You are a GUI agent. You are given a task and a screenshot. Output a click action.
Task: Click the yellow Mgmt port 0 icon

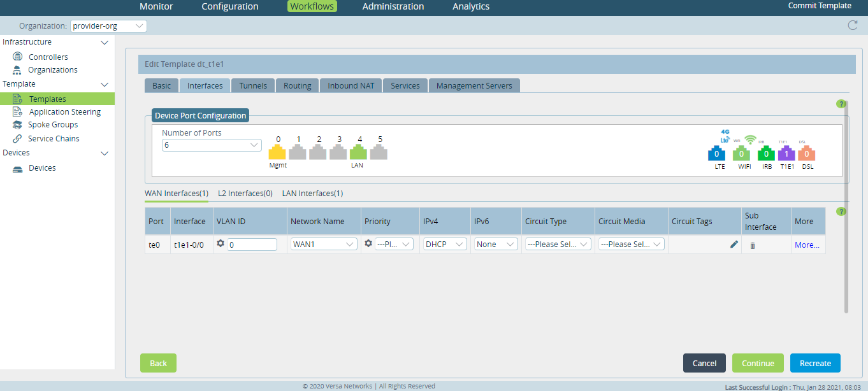(x=277, y=152)
